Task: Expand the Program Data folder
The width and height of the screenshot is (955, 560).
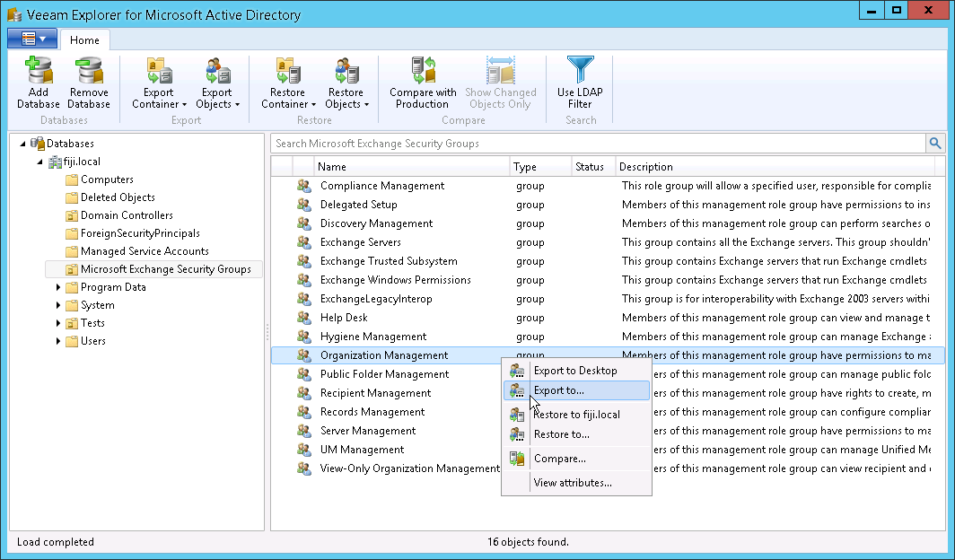Action: point(58,287)
